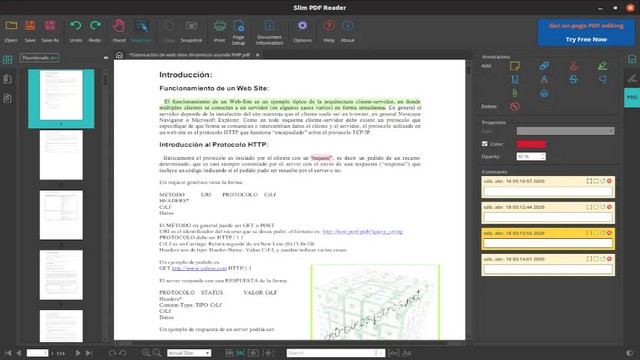Screen dimensions: 640x360
Task: Pick the red annotation Color swatch
Action: 531,144
